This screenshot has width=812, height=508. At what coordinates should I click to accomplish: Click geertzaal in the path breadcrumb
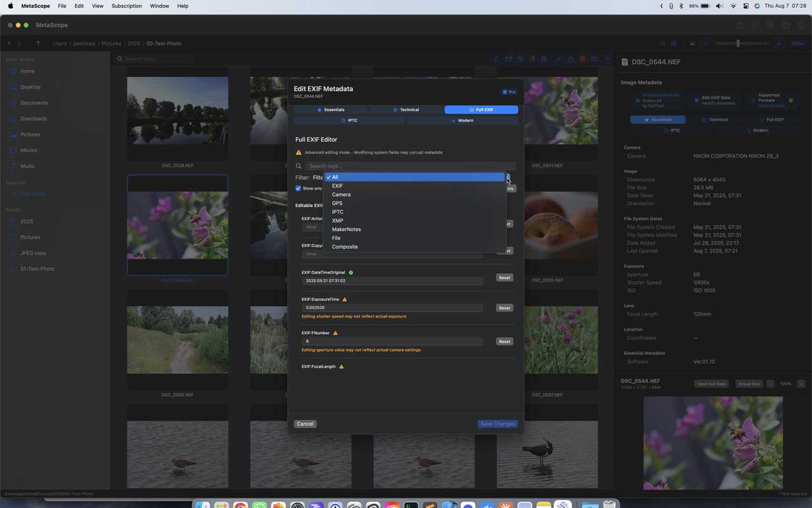[84, 43]
